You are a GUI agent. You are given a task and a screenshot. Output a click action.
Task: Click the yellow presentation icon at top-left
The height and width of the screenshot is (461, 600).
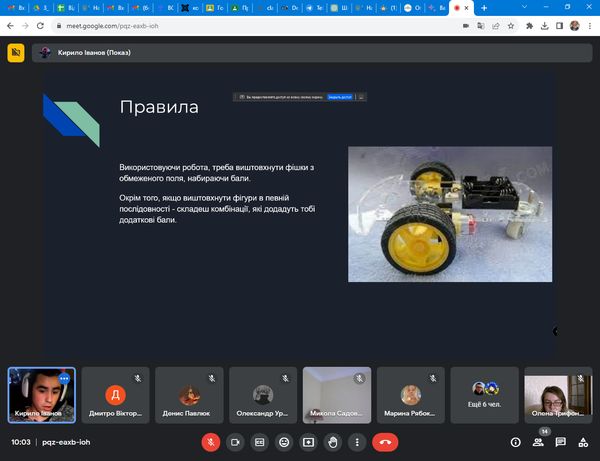click(16, 53)
